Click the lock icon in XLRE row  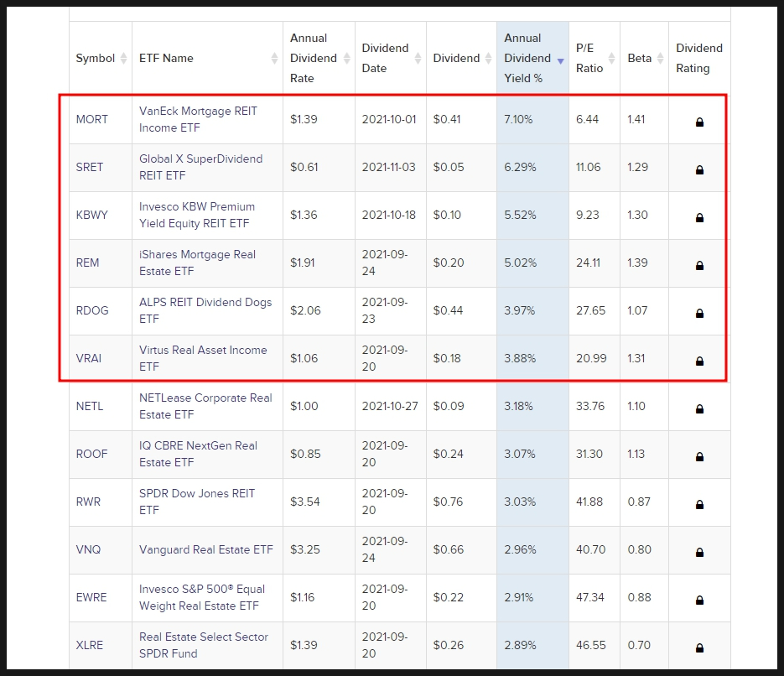(x=699, y=648)
